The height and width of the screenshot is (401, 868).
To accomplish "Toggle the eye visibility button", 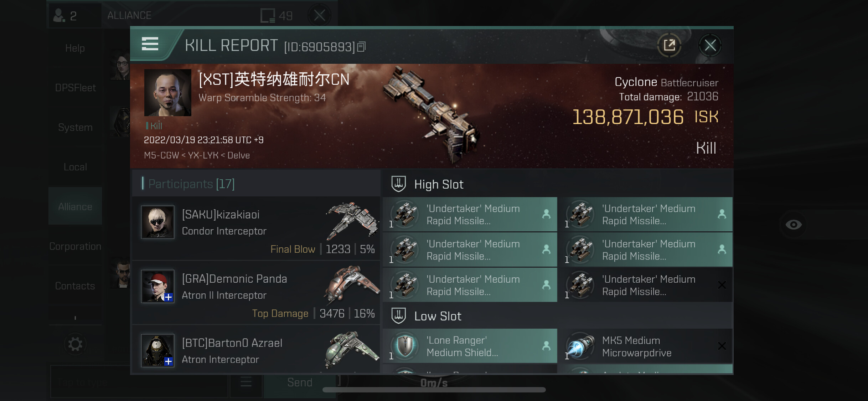I will (794, 225).
